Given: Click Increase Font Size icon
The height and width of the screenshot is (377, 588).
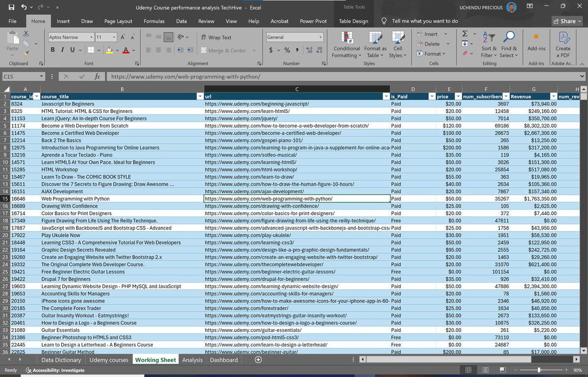Looking at the screenshot, I should (x=122, y=37).
